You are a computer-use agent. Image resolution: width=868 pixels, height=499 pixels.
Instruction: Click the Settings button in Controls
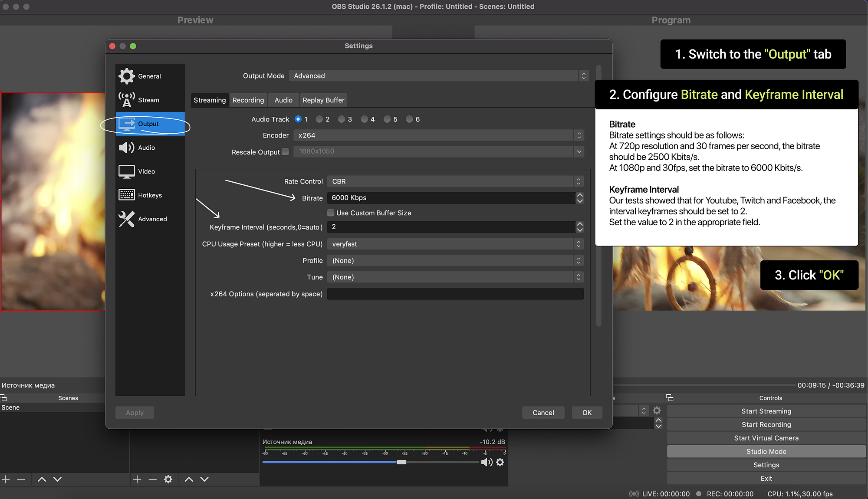pyautogui.click(x=766, y=465)
